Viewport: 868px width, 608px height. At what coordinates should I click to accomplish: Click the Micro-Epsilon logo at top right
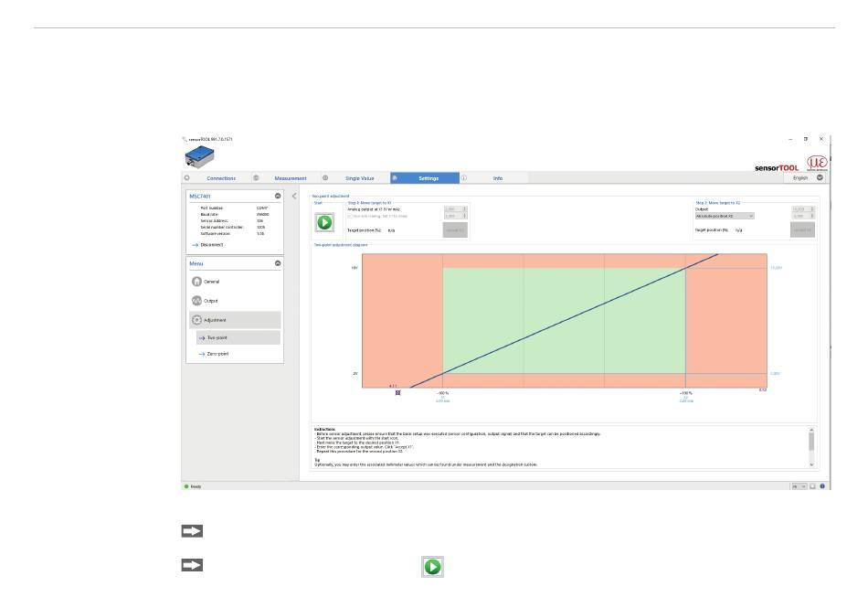point(817,164)
